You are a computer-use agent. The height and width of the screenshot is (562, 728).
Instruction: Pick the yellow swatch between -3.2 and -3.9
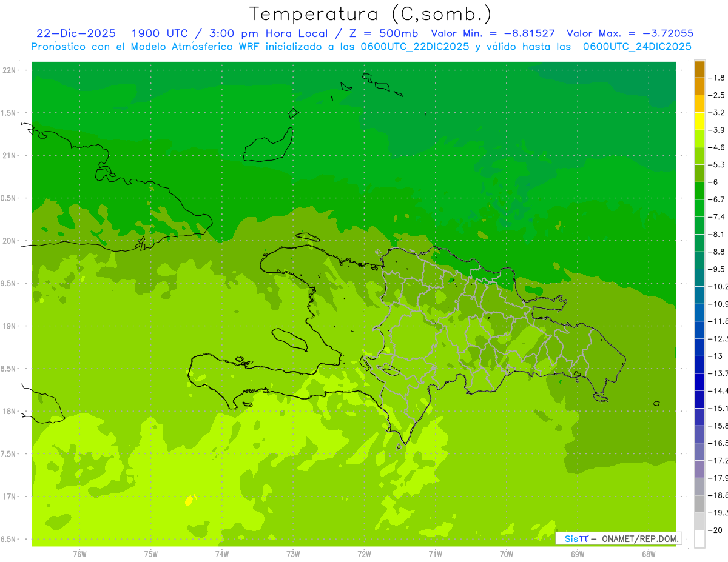(699, 121)
